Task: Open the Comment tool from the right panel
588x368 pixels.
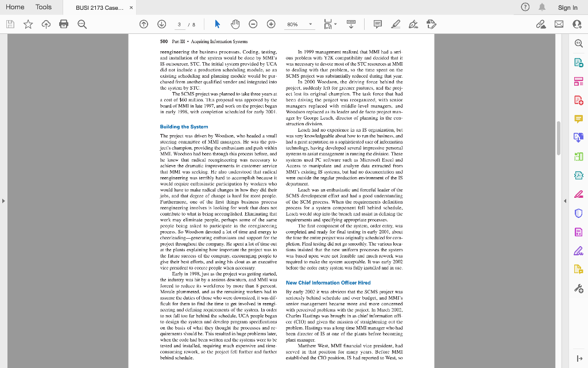Action: (579, 118)
